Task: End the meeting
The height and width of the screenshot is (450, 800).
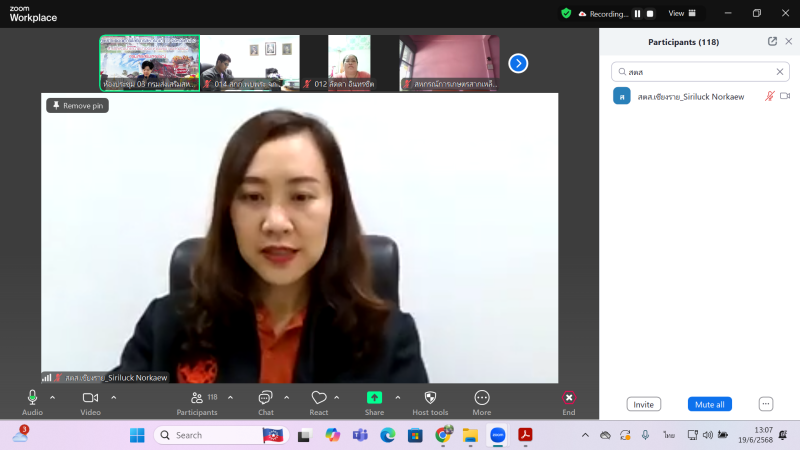Action: 569,403
